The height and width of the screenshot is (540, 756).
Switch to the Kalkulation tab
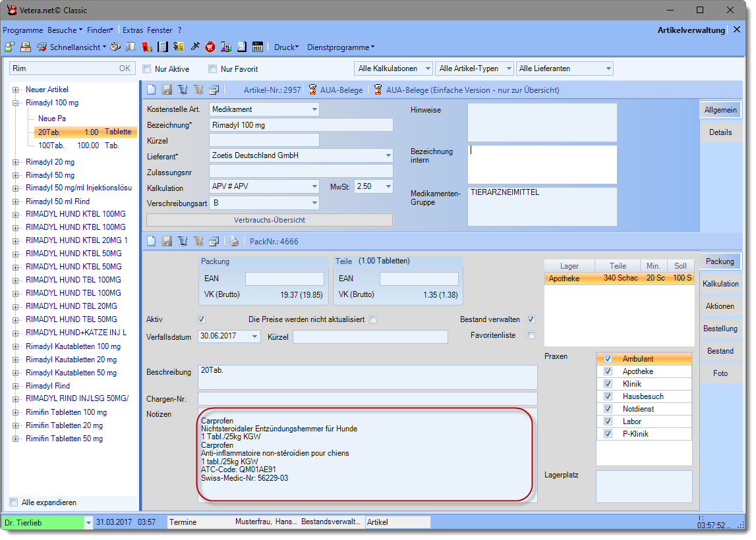[x=720, y=284]
